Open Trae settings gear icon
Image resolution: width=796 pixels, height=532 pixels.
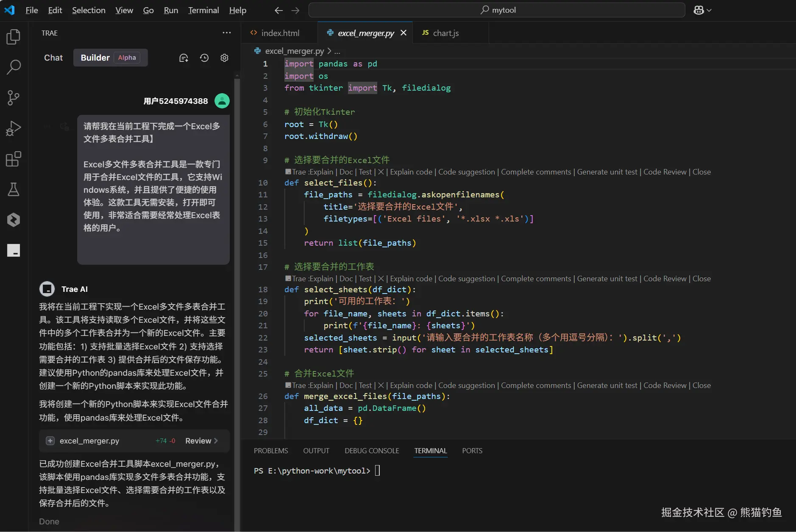click(x=225, y=58)
